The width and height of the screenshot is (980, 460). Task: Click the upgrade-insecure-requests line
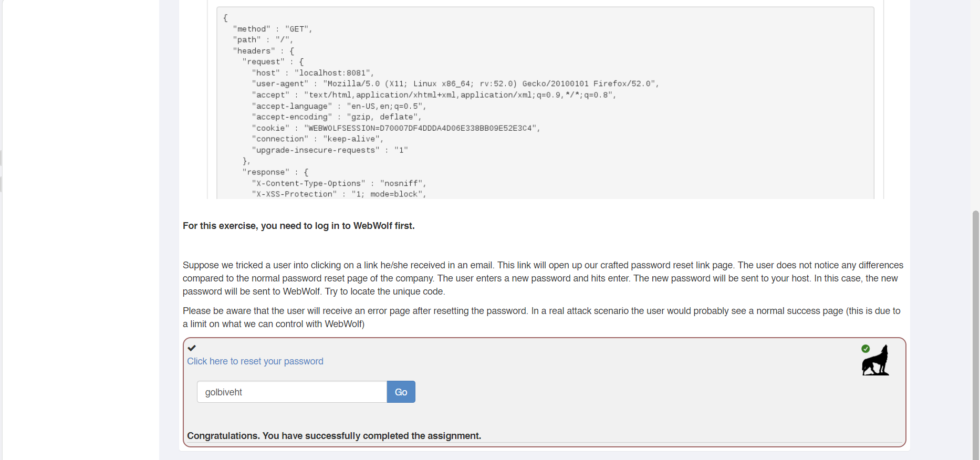(x=329, y=150)
